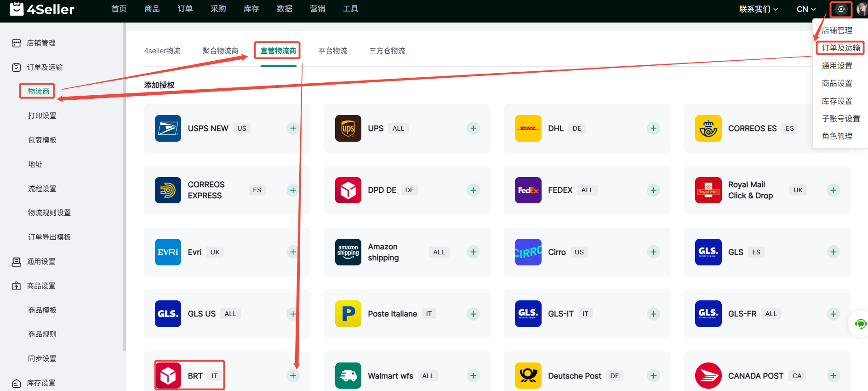
Task: Add Royal Mail Click & Drop carrier
Action: pos(833,190)
